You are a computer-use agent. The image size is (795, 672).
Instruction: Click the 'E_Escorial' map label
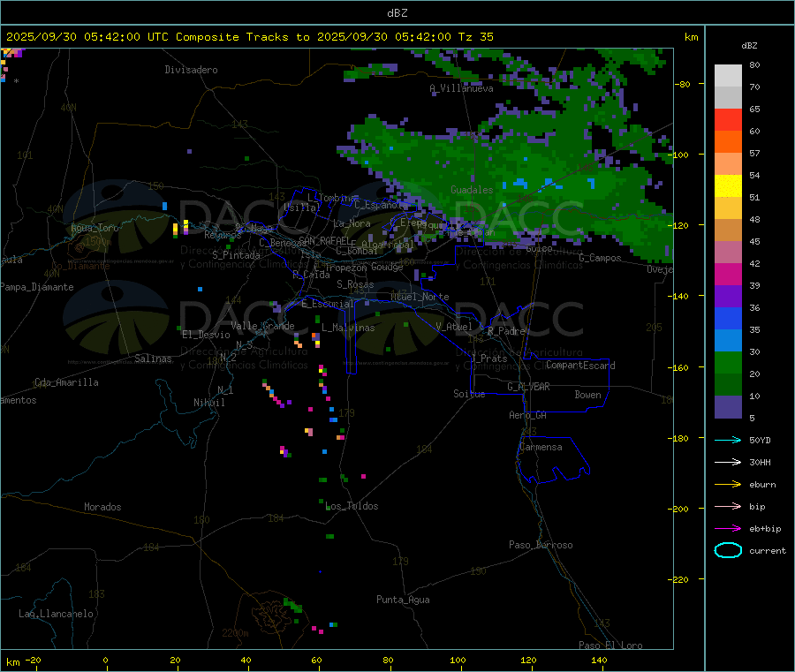point(328,304)
